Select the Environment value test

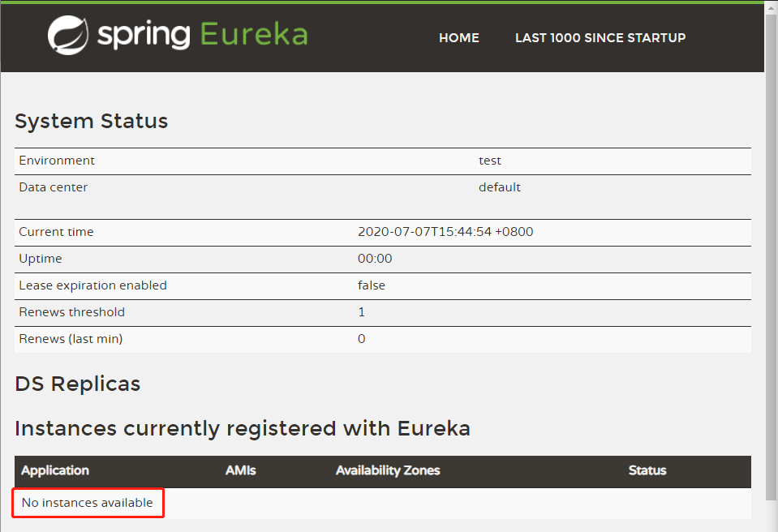click(x=489, y=160)
